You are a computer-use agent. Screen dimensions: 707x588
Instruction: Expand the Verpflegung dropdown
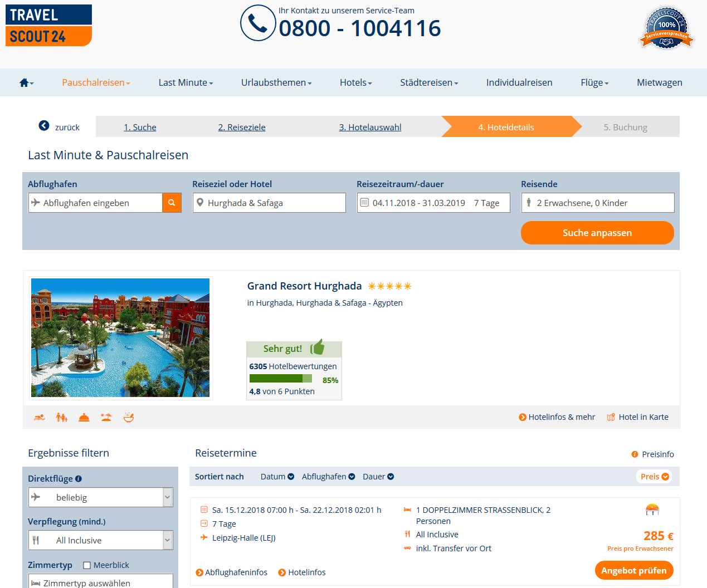(101, 540)
